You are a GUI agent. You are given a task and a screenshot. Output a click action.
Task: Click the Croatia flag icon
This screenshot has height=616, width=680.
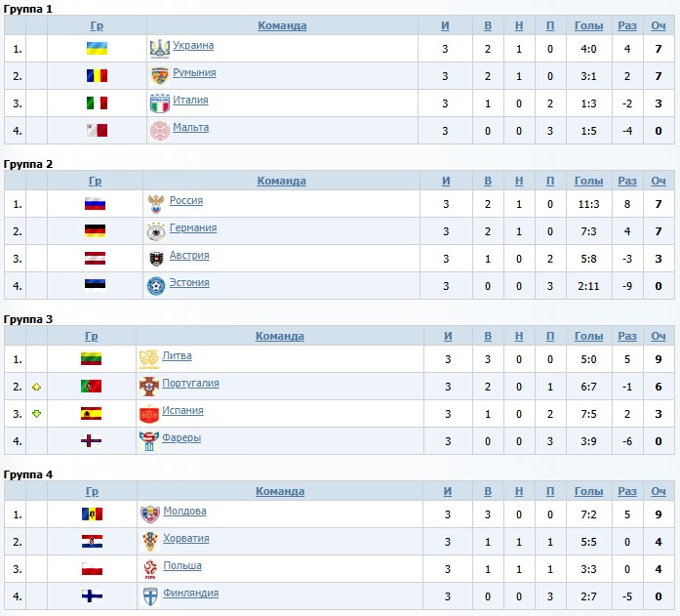[x=93, y=541]
